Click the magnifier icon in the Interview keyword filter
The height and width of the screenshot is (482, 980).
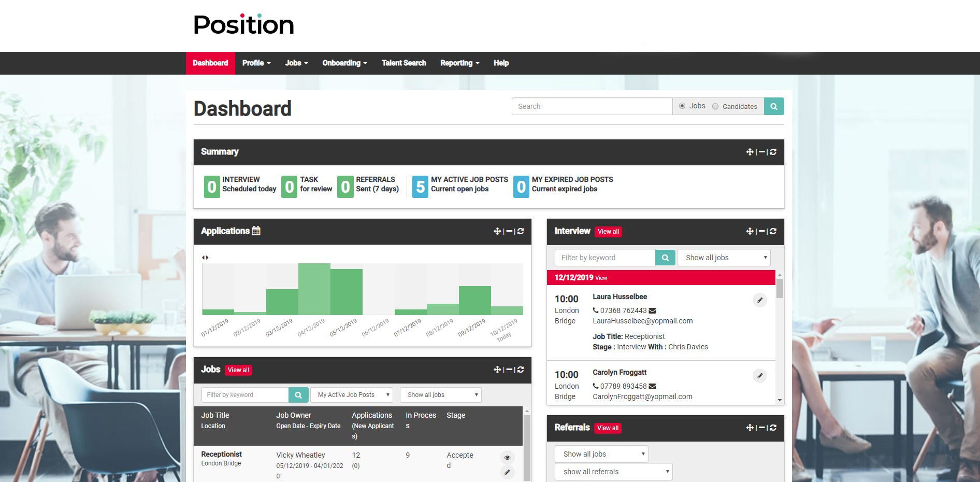tap(665, 258)
